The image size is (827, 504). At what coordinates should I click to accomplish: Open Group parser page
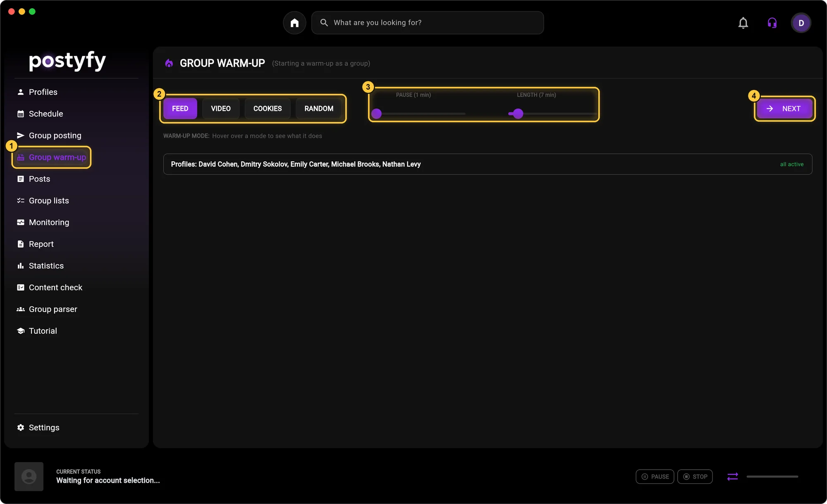[53, 309]
